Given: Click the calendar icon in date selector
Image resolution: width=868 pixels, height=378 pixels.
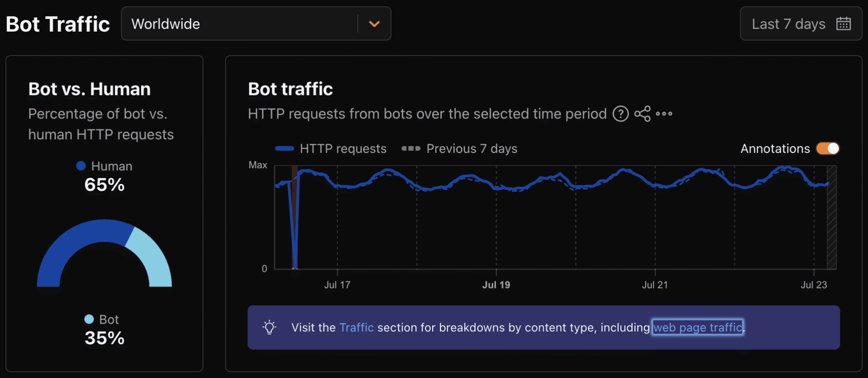Looking at the screenshot, I should [x=844, y=24].
